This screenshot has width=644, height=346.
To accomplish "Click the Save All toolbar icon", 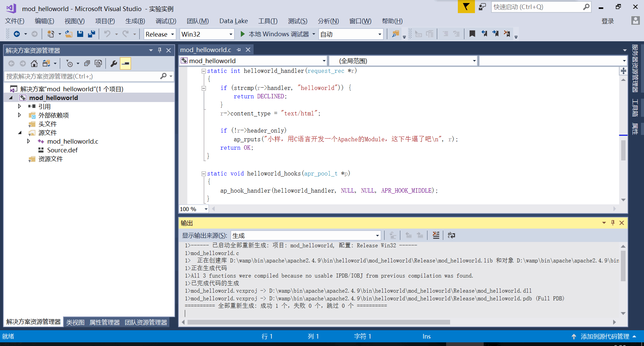I will pos(92,34).
